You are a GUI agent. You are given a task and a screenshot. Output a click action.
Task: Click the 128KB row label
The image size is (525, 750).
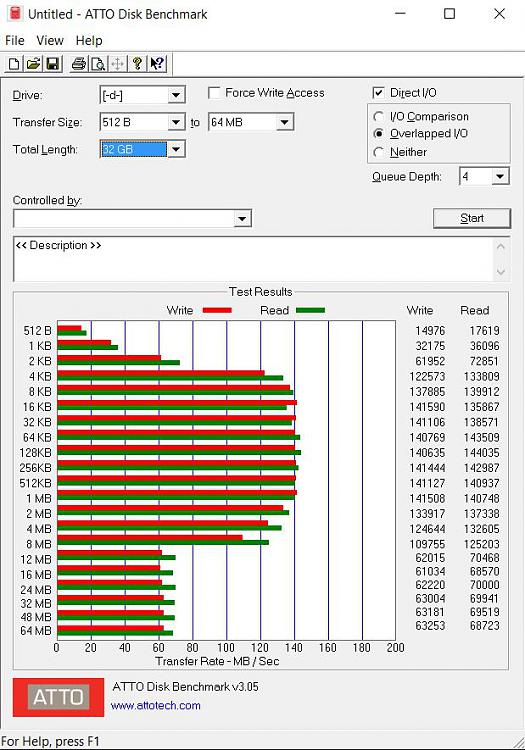pos(35,452)
